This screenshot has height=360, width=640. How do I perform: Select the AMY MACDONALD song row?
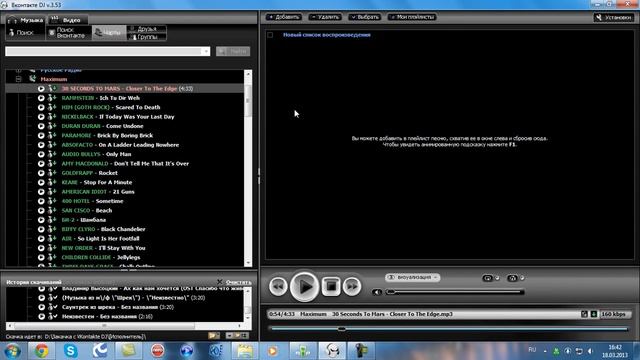(125, 164)
